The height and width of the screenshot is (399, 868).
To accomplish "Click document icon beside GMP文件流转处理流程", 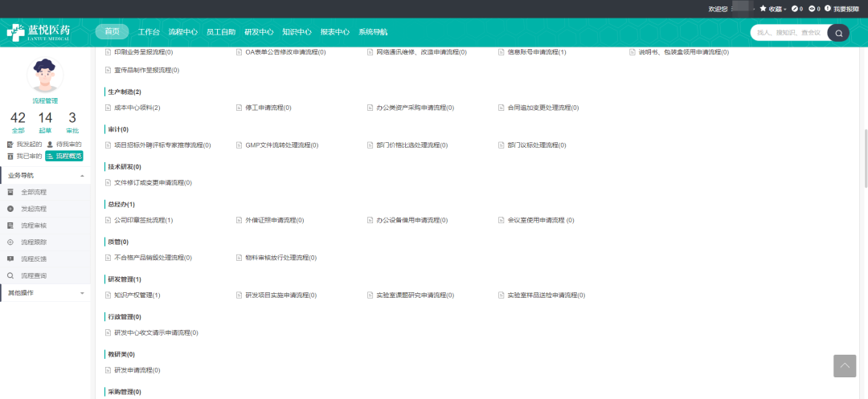I will coord(240,145).
